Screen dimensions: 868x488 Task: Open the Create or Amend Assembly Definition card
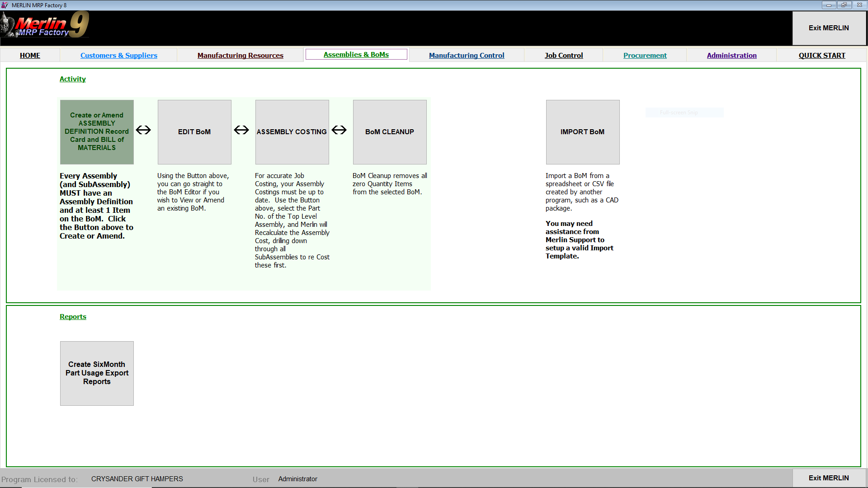[x=96, y=131]
